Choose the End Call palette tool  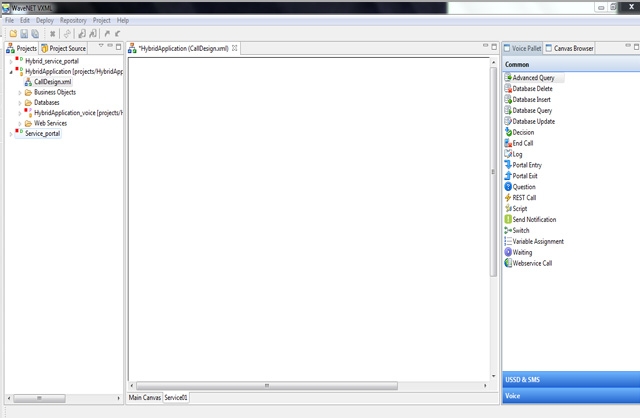click(523, 143)
